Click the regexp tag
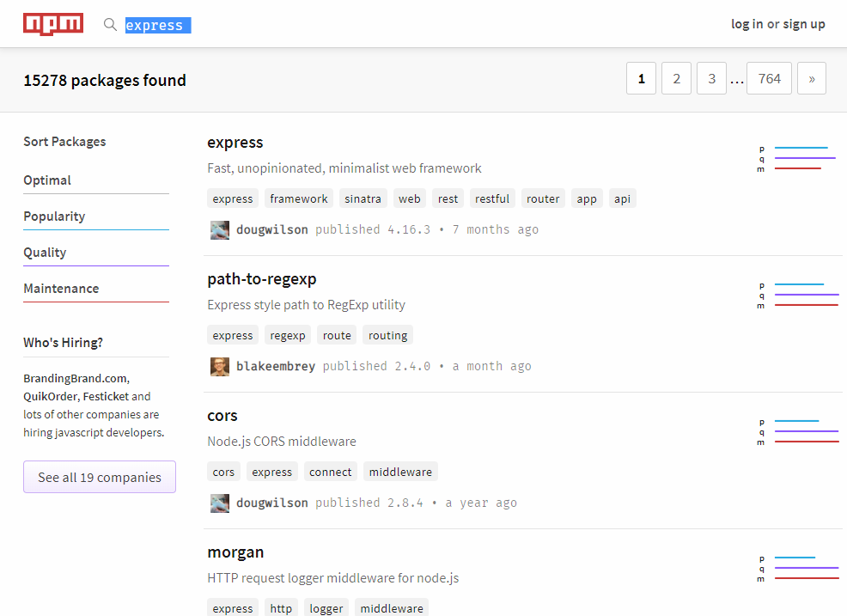 (288, 335)
